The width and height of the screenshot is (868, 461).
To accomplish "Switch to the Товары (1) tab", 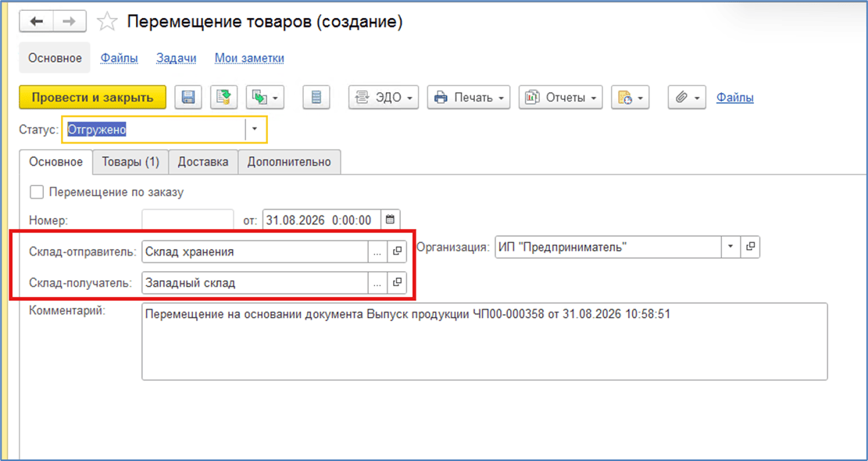I will click(x=130, y=162).
